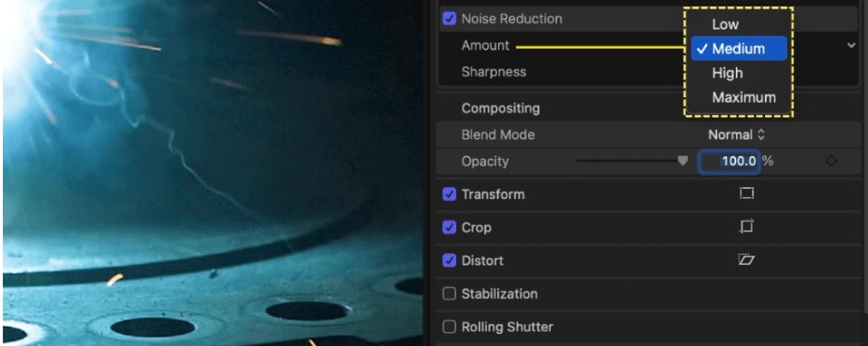Enable the Stabilization checkbox
868x346 pixels.
449,294
